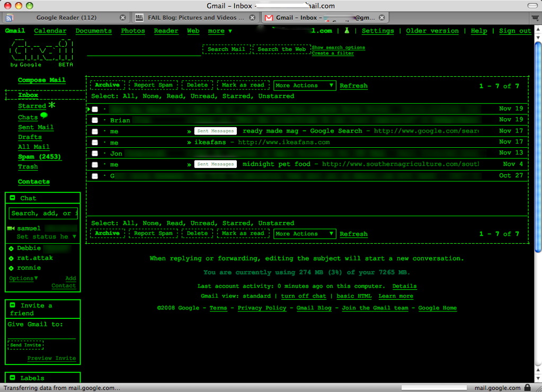Switch to the FAIL Blog tab
This screenshot has width=542, height=392.
[196, 17]
